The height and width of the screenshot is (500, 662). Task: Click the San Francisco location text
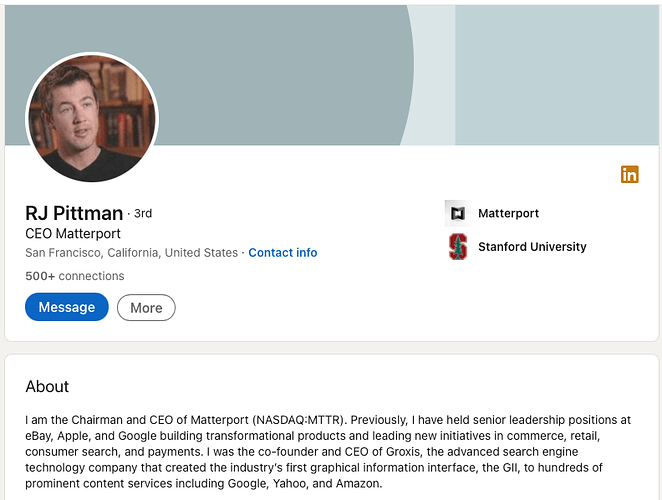click(x=131, y=253)
